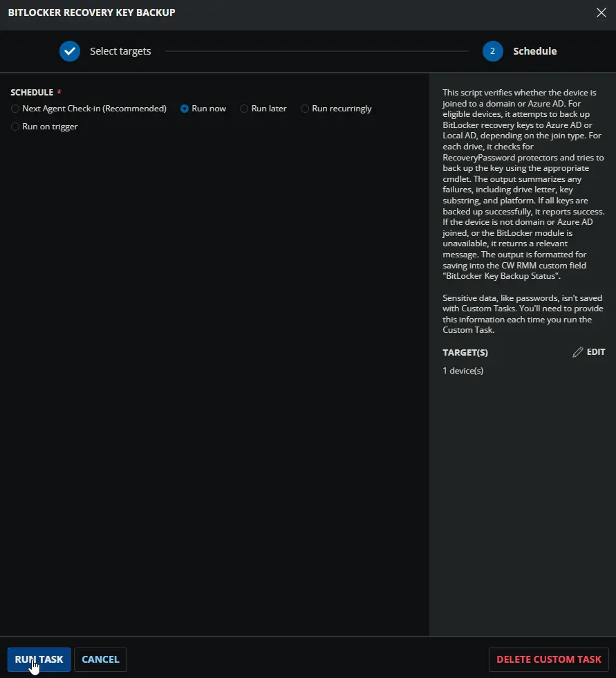Click the dialog title text
The width and height of the screenshot is (616, 678).
(x=91, y=12)
